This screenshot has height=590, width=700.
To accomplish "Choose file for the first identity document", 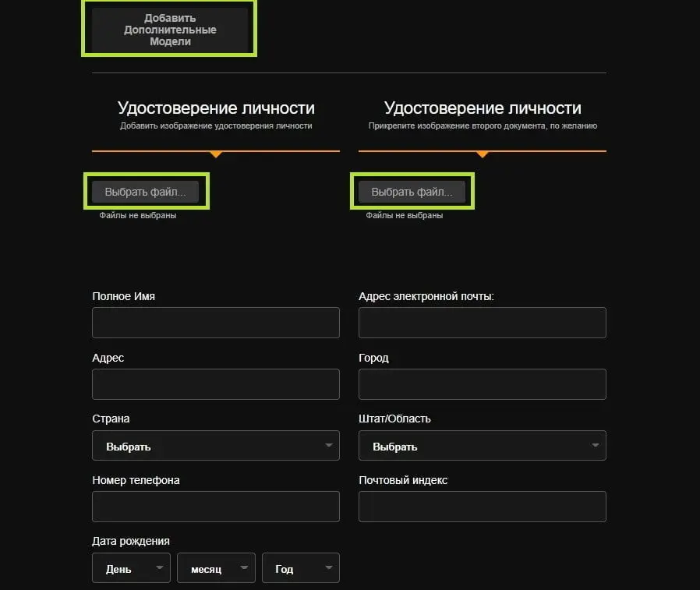I will coord(145,192).
